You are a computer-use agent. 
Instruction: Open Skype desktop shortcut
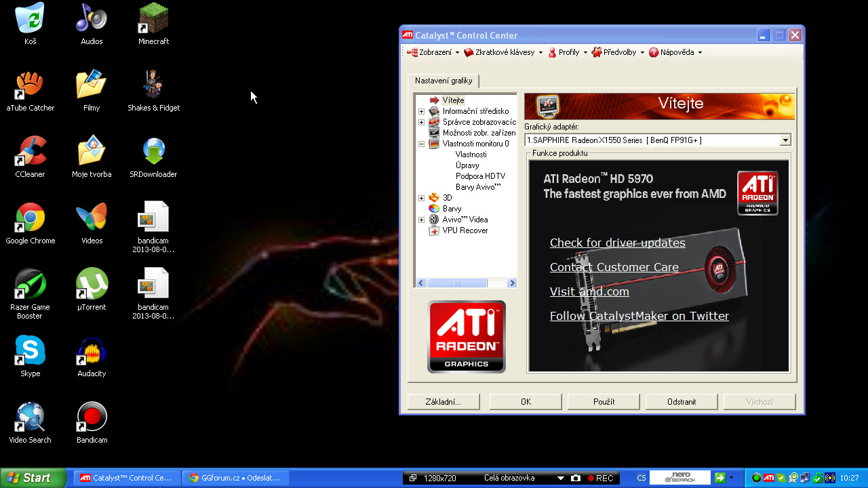pyautogui.click(x=30, y=356)
